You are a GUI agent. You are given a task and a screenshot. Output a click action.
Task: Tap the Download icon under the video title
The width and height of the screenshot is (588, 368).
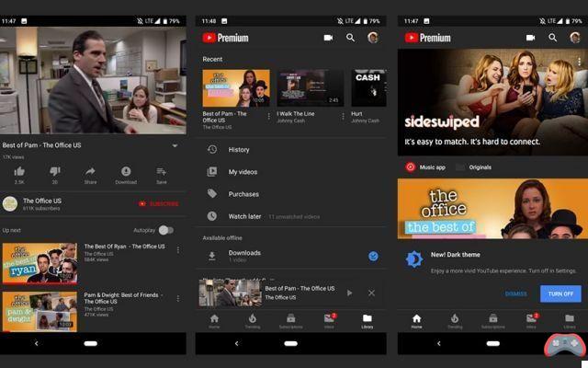[x=126, y=171]
